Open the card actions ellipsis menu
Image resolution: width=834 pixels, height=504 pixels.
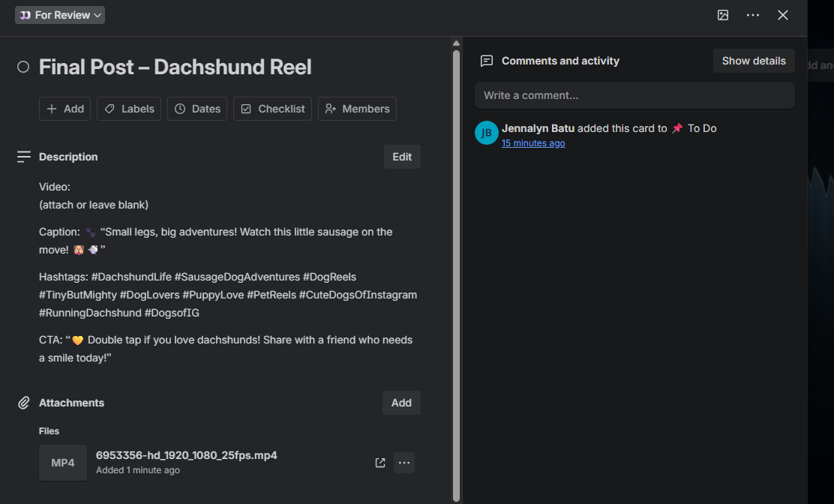[752, 15]
